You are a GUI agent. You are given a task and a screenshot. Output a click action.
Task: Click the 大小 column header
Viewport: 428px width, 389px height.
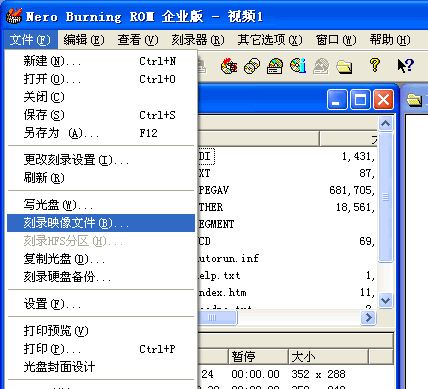pyautogui.click(x=328, y=357)
